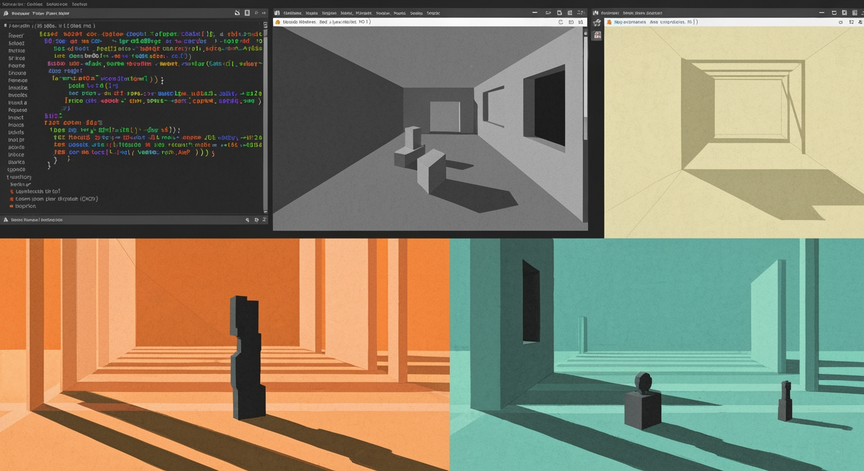The image size is (864, 471).
Task: Click the orange icon in the beige window's address bar
Action: 609,22
